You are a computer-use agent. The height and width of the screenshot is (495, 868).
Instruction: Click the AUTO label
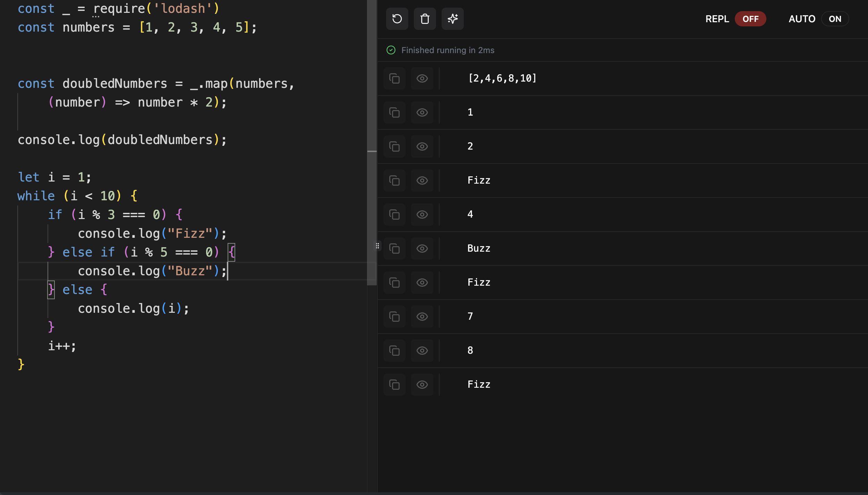[x=802, y=19]
